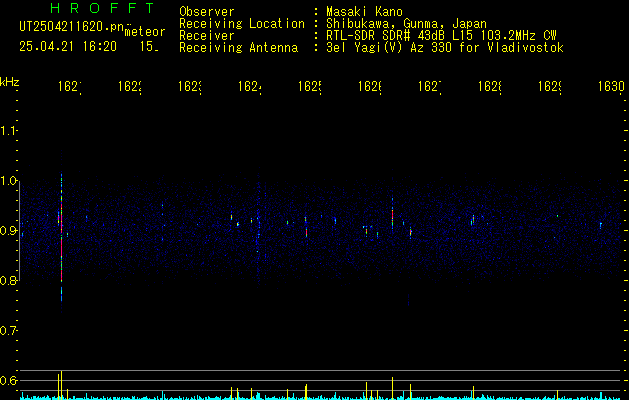Click the "Receiving Location" label
629x400 pixels.
pyautogui.click(x=242, y=24)
